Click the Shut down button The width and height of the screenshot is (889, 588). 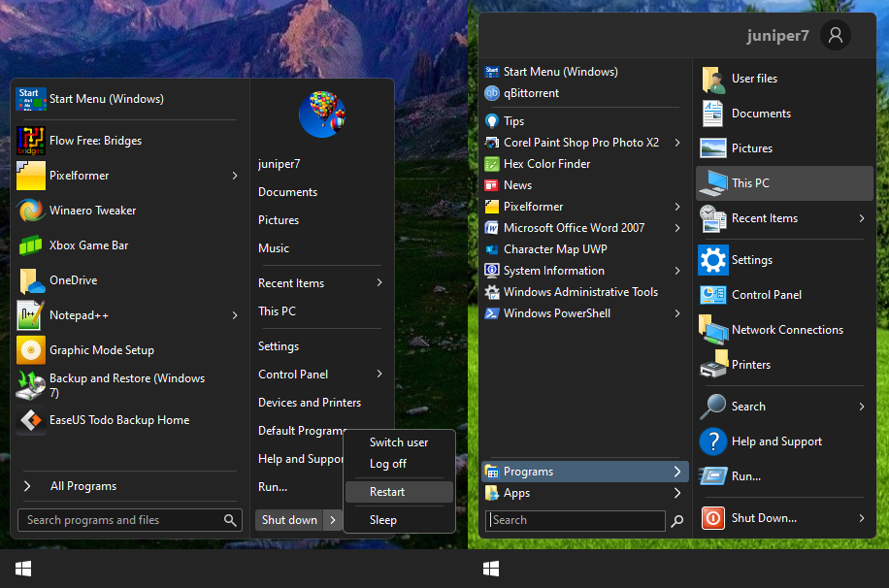(289, 520)
